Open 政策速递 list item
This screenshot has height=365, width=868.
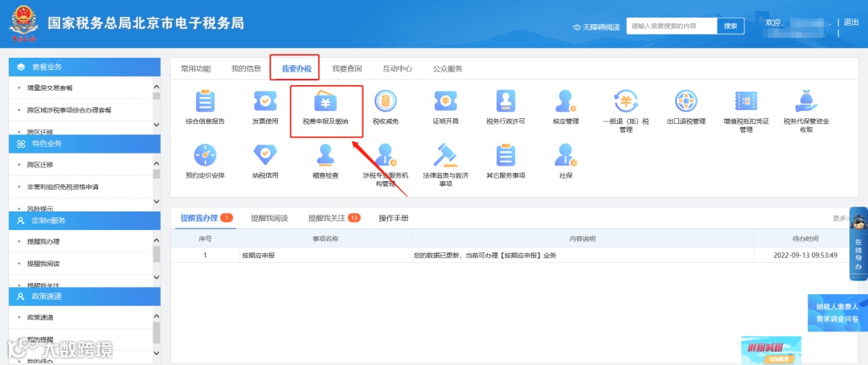40,318
